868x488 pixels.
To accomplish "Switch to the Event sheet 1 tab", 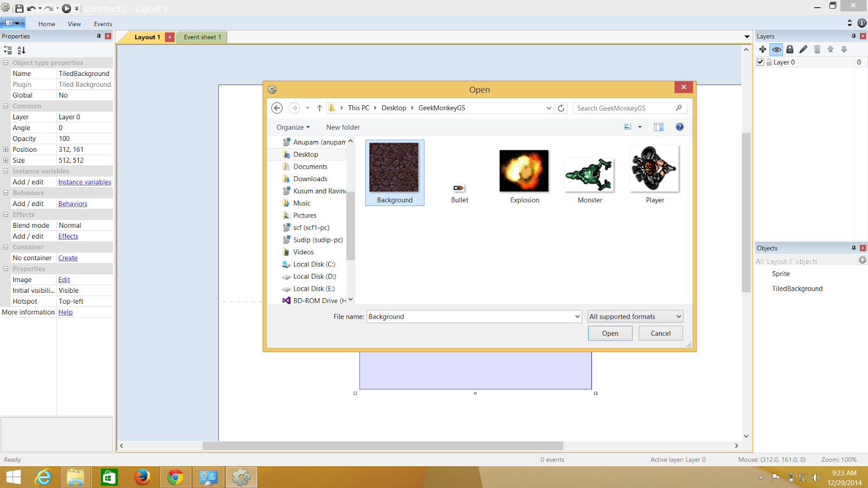I will coord(202,37).
